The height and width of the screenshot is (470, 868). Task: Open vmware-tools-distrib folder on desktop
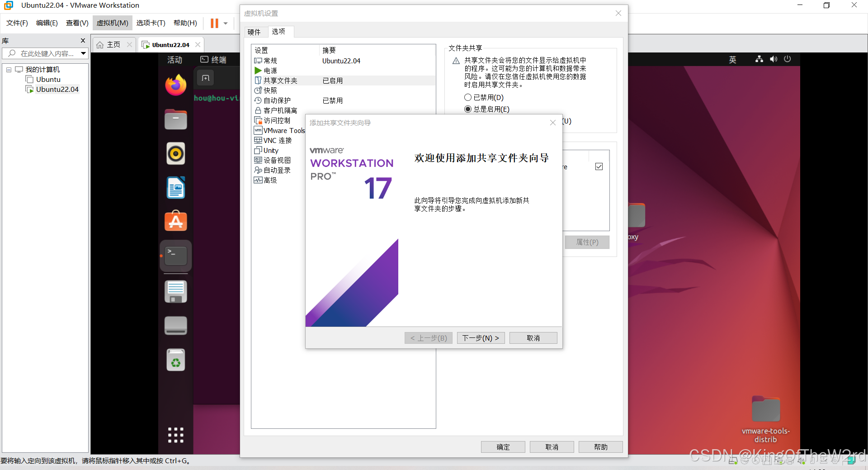pos(765,419)
